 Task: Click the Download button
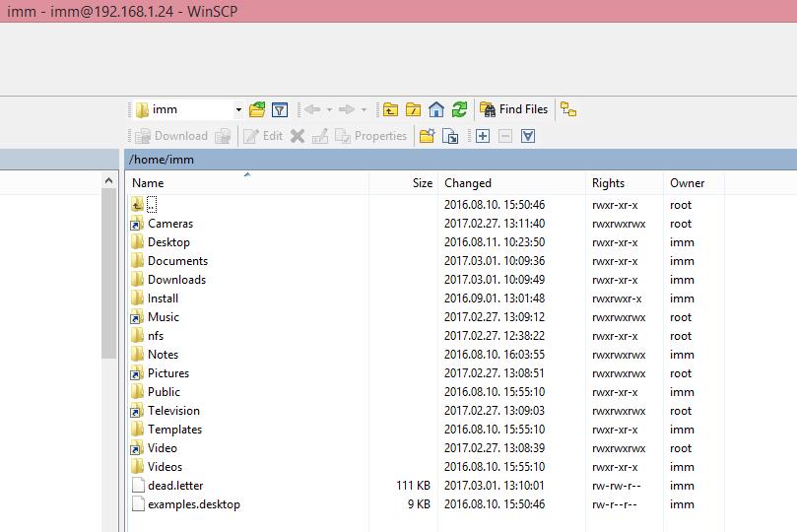click(171, 136)
